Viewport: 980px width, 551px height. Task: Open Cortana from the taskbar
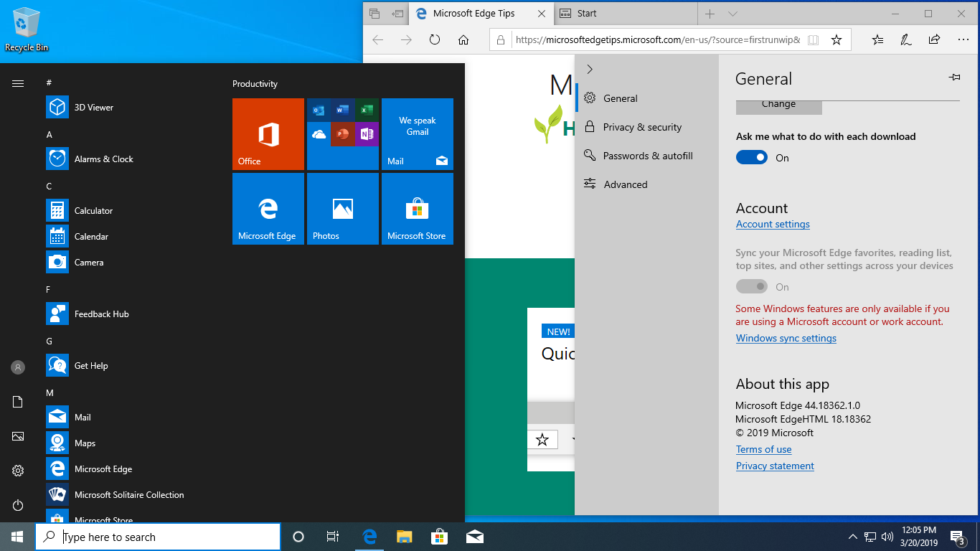point(298,537)
